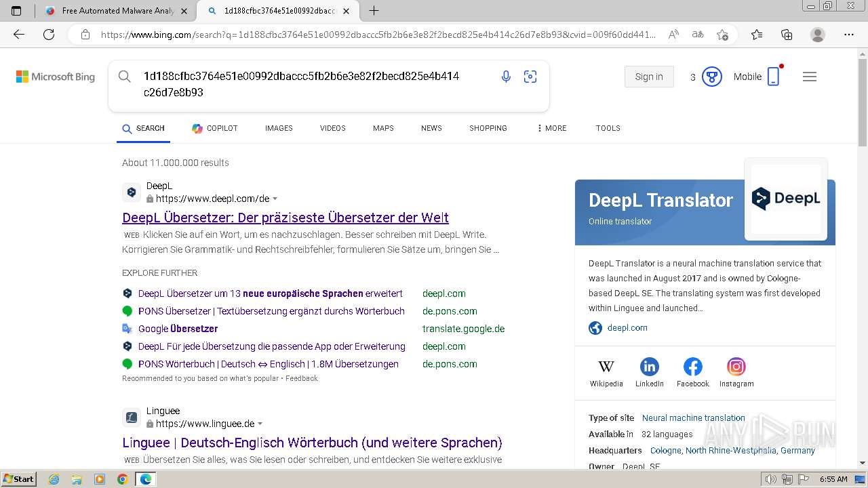This screenshot has height=488, width=868.
Task: Open the MORE search categories dropdown
Action: (551, 128)
